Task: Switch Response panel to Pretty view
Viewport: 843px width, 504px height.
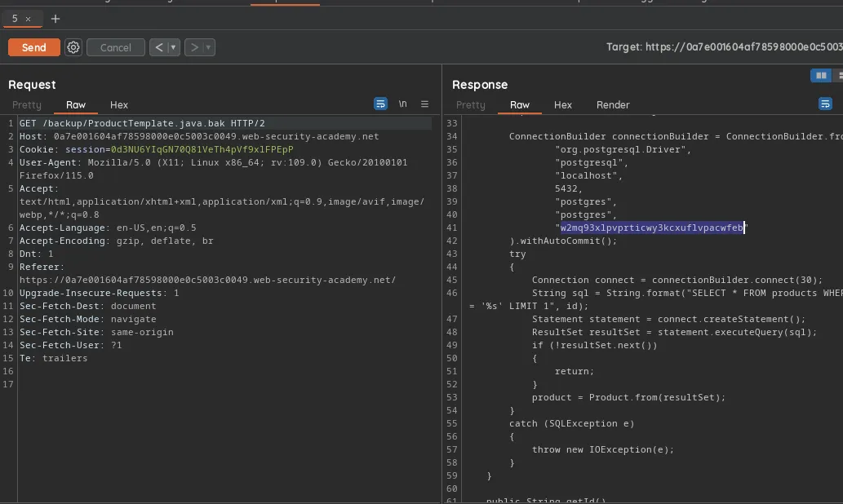Action: [x=470, y=104]
